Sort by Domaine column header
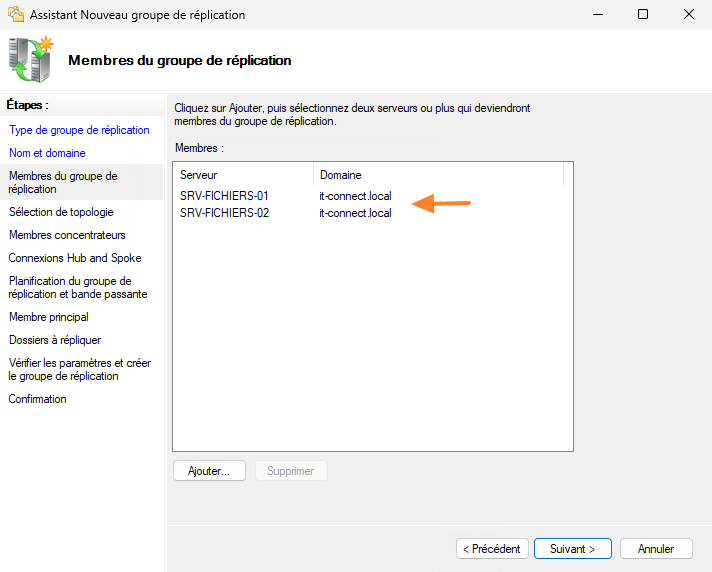Viewport: 712px width, 572px height. pyautogui.click(x=438, y=175)
